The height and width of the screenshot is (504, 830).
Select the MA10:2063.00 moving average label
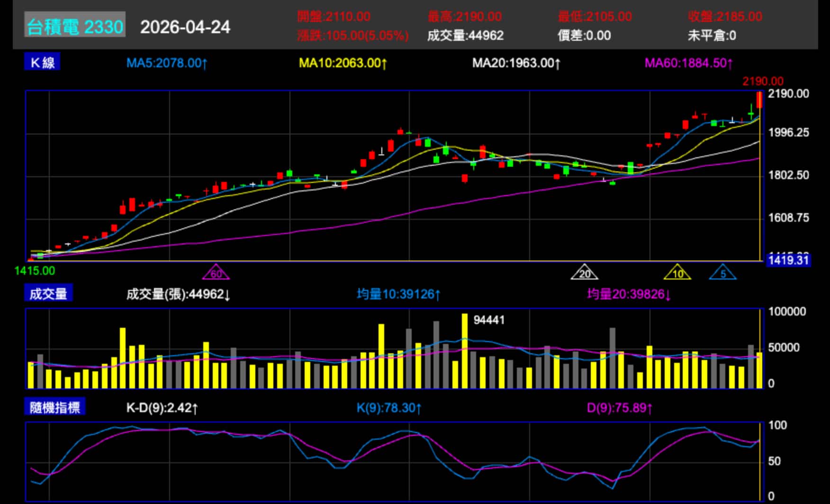point(343,63)
